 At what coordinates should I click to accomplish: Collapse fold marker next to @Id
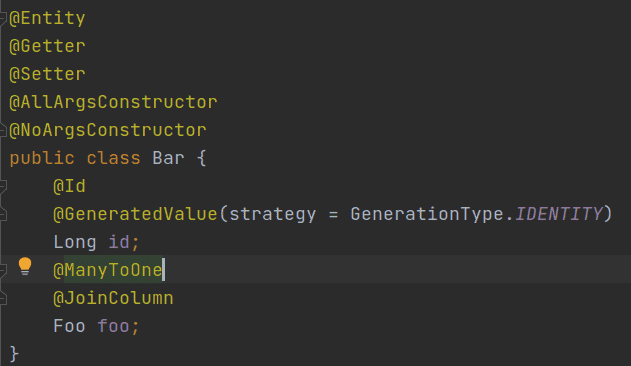pos(3,186)
